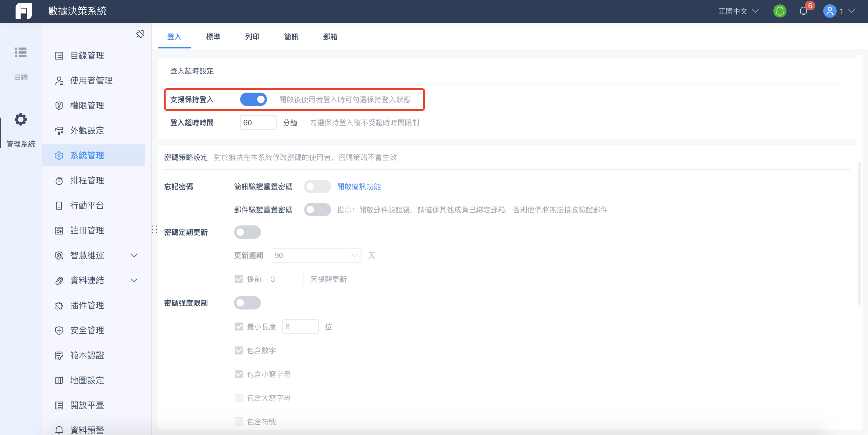Expand the 資料連結 submenu chevron
The width and height of the screenshot is (868, 435).
pyautogui.click(x=134, y=280)
